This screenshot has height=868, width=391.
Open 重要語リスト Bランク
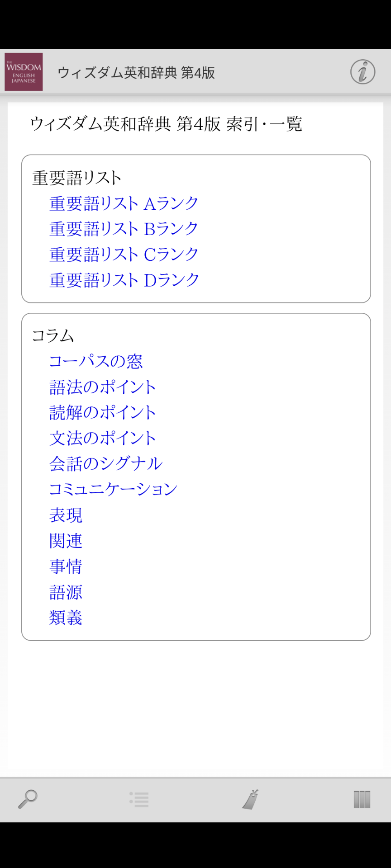point(124,229)
